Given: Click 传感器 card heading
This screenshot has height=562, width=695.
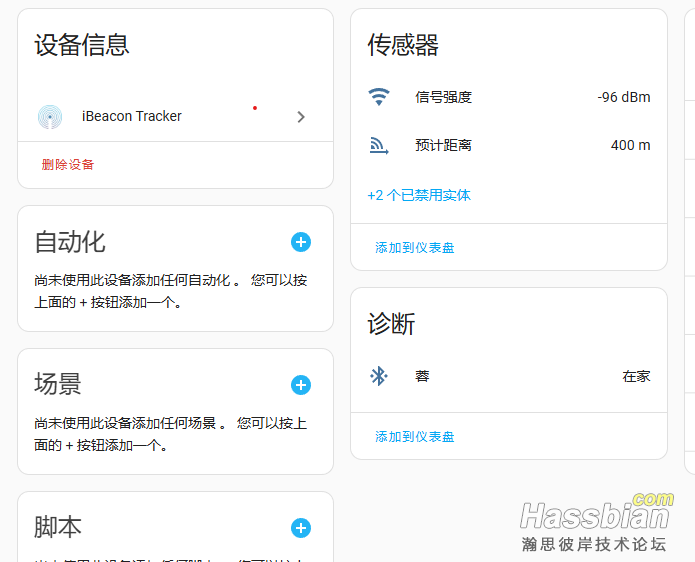Looking at the screenshot, I should point(403,45).
